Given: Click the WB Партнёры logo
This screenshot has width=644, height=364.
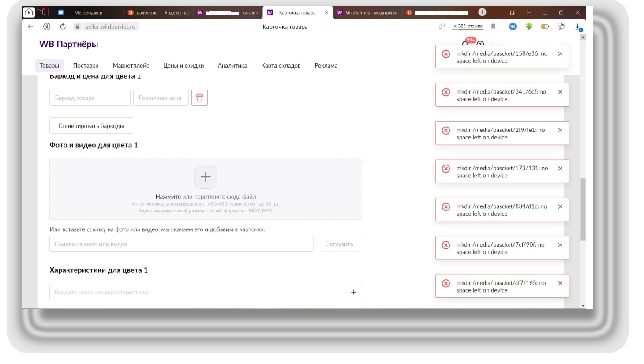Looking at the screenshot, I should tap(69, 44).
